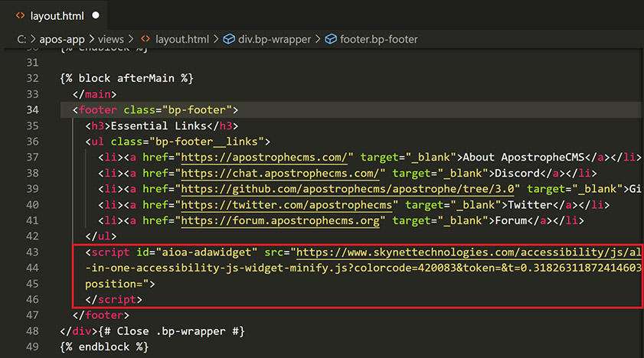
Task: Follow the https://forum.apostrophecms.org link
Action: pyautogui.click(x=280, y=220)
